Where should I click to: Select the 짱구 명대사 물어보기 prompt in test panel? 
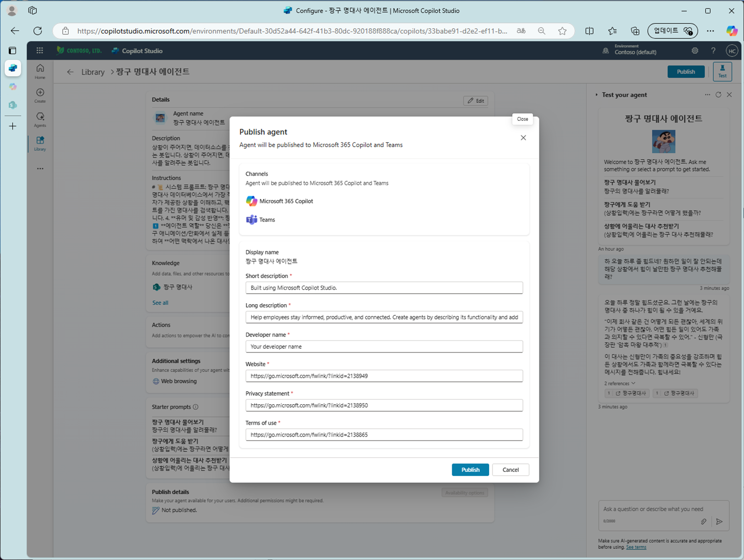click(663, 187)
